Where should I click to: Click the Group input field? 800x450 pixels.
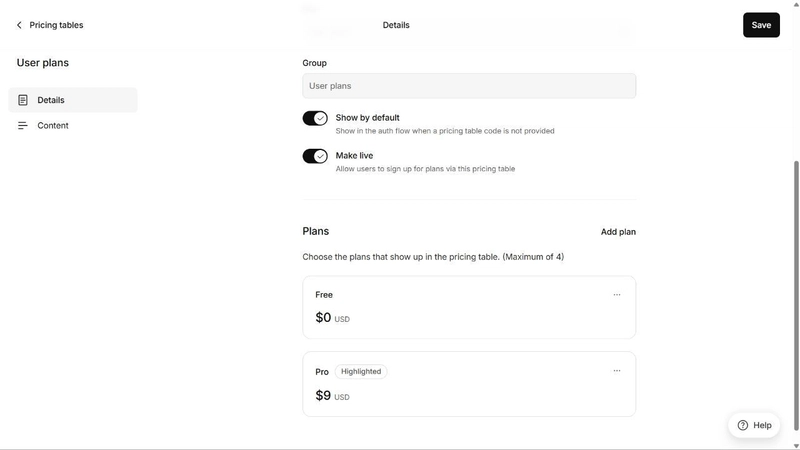[x=469, y=86]
